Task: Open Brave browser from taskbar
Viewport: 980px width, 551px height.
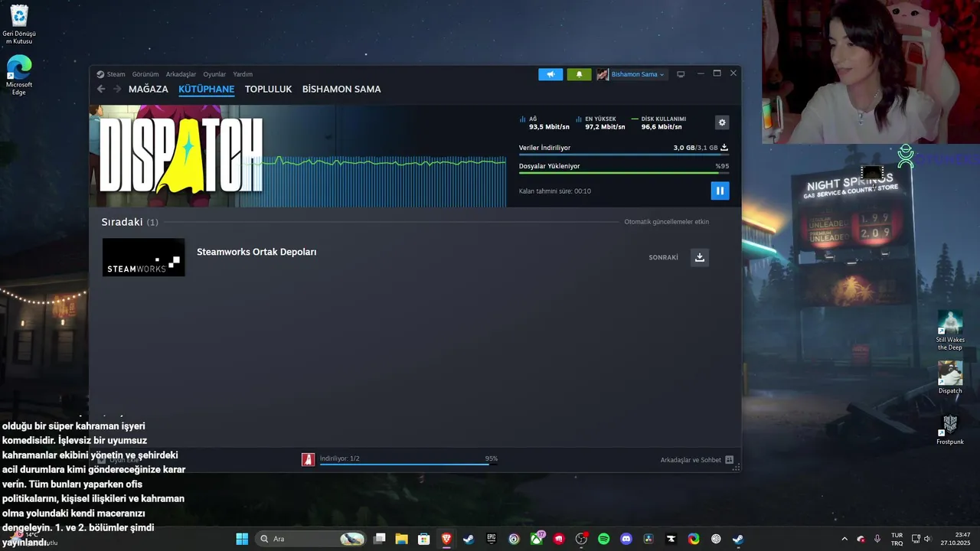Action: tap(446, 539)
